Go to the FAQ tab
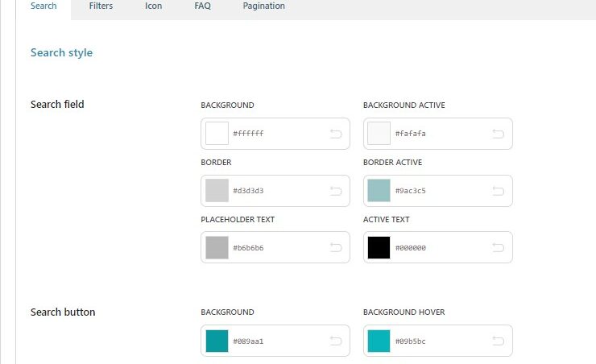Image resolution: width=596 pixels, height=364 pixels. 202,6
